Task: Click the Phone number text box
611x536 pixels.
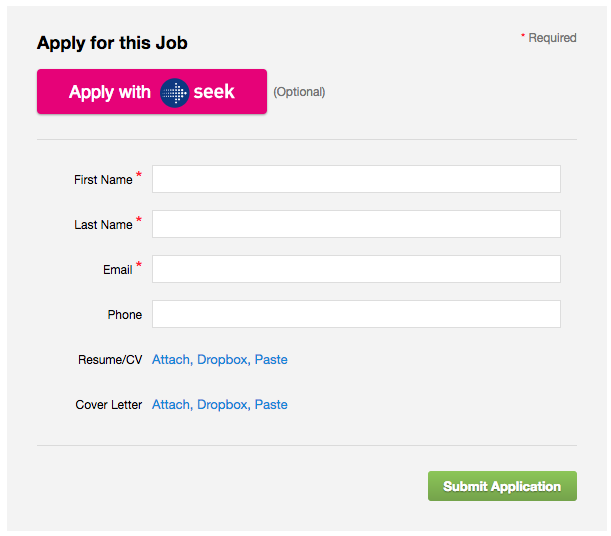Action: coord(356,314)
